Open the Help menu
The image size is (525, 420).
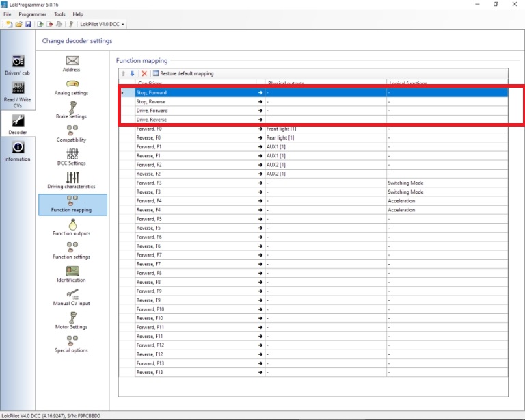click(78, 14)
